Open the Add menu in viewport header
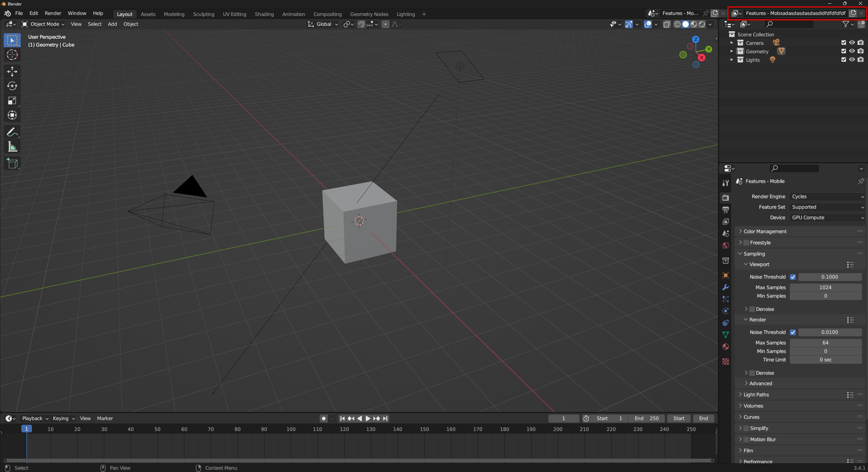This screenshot has width=868, height=472. [x=112, y=24]
